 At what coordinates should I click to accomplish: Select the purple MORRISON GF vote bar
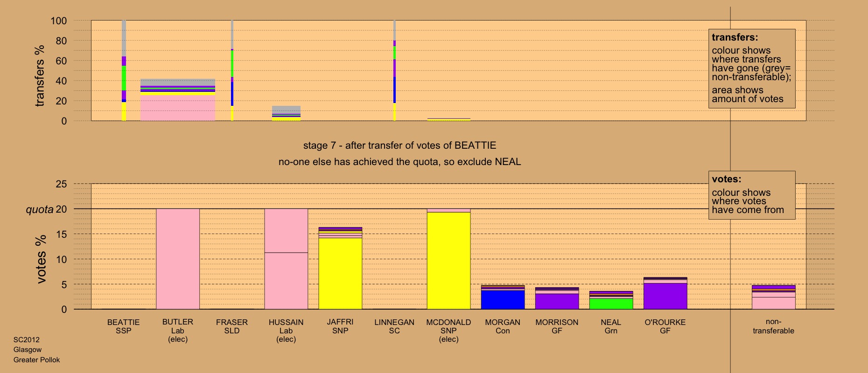tap(557, 301)
